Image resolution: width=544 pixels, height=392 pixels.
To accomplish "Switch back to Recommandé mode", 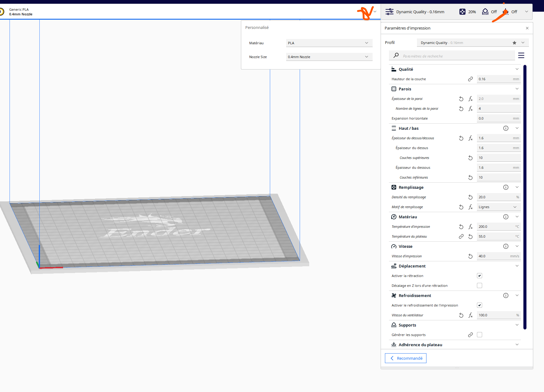I will click(406, 358).
